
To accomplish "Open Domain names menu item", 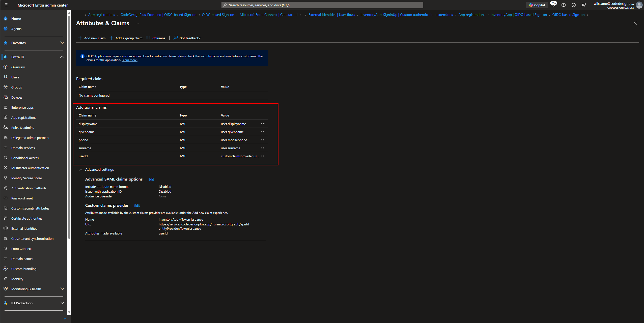I will [x=22, y=259].
